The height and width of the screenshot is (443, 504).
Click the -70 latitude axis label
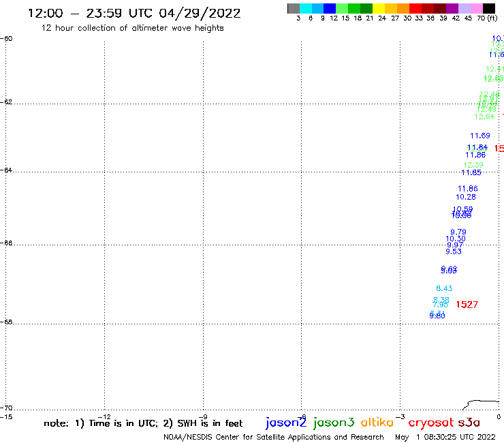click(6, 408)
